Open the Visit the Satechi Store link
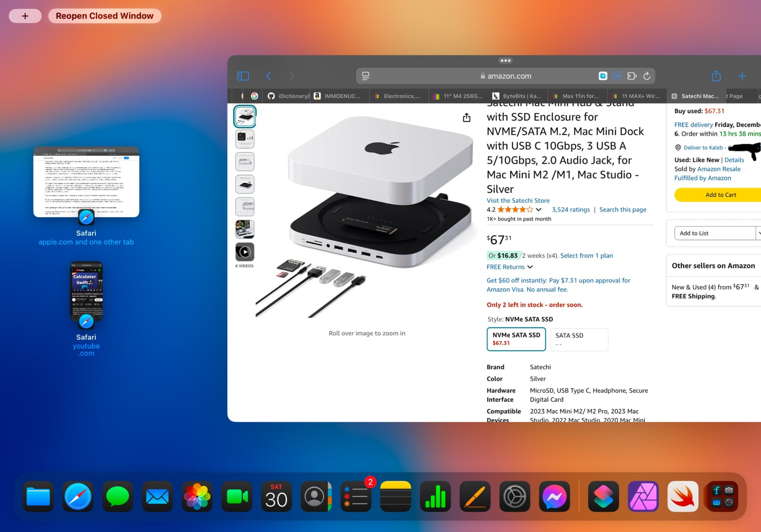Viewport: 761px width, 532px height. (x=518, y=201)
